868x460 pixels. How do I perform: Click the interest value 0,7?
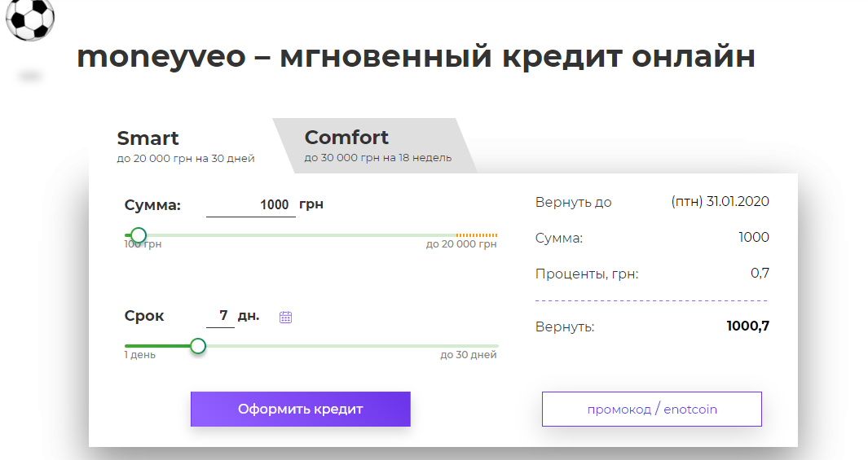[x=760, y=274]
